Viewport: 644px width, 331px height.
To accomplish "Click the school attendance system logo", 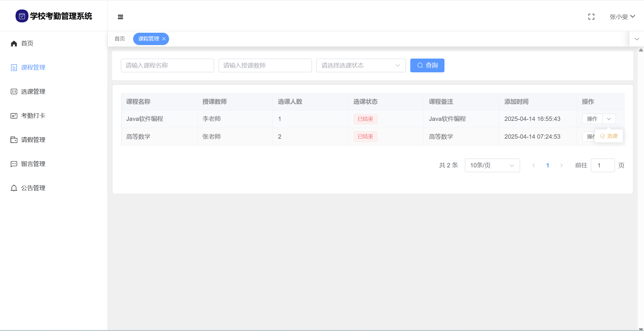I will (x=22, y=16).
